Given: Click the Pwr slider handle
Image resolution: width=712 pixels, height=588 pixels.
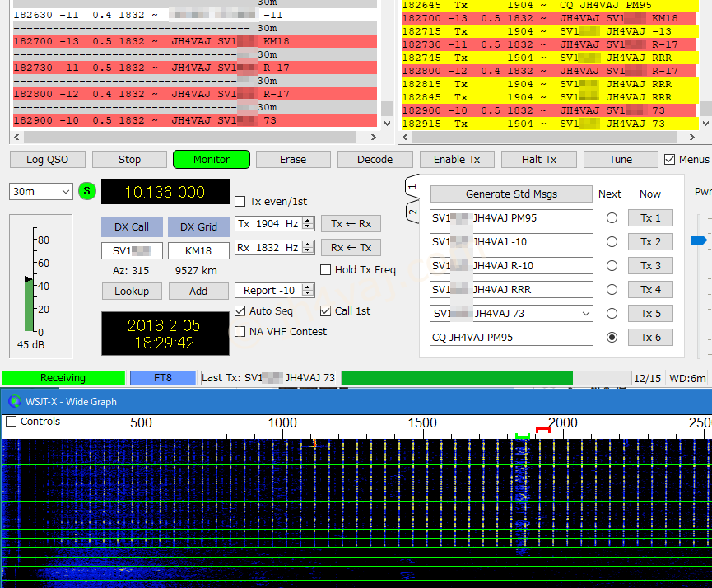Looking at the screenshot, I should (700, 240).
